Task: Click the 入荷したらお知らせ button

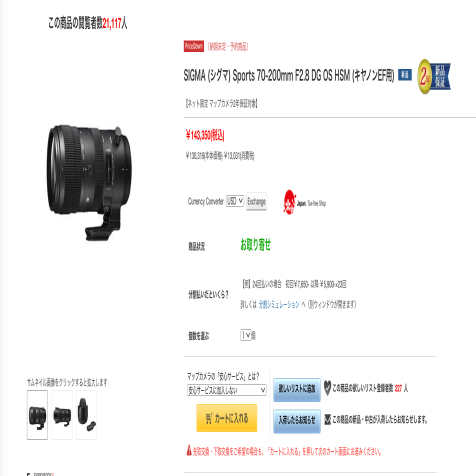Action: [296, 421]
